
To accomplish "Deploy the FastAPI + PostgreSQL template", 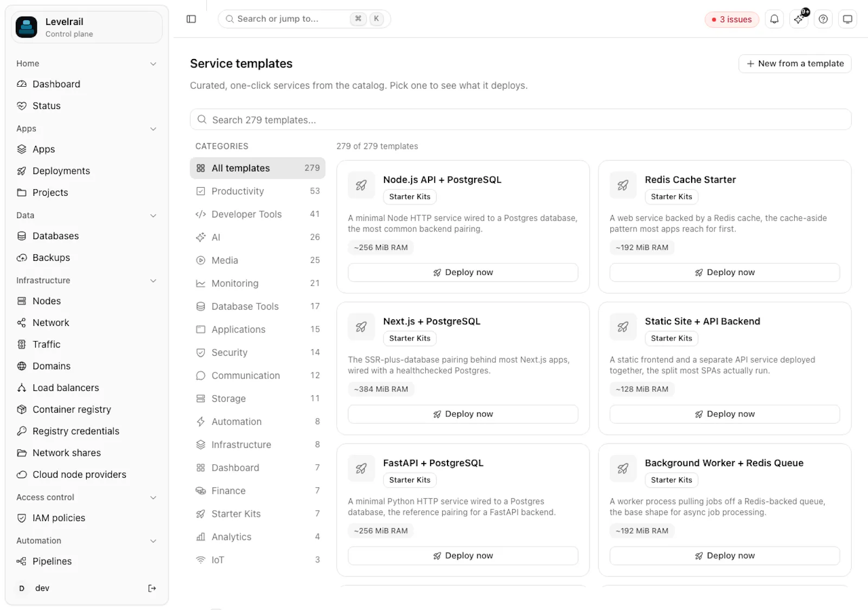I will (463, 555).
